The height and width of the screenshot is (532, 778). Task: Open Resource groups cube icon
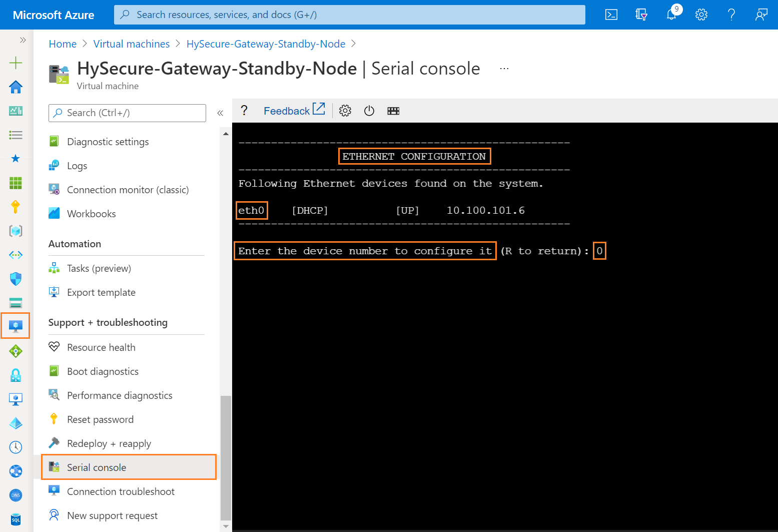coord(16,231)
